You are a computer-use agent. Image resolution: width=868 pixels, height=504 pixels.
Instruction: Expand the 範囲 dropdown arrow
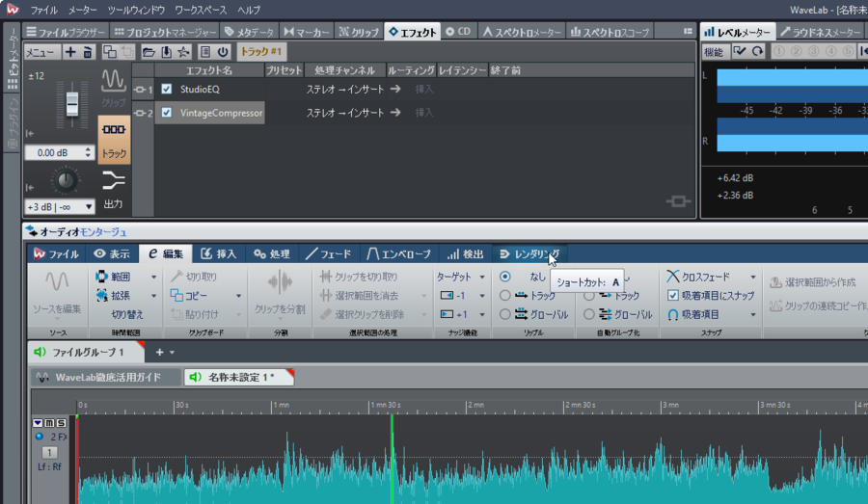[154, 277]
